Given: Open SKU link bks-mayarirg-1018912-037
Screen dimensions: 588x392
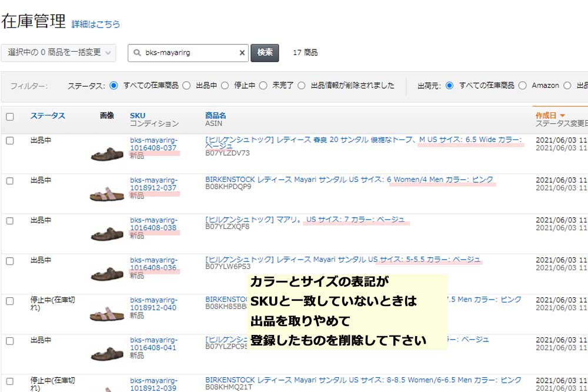Looking at the screenshot, I should 153,184.
